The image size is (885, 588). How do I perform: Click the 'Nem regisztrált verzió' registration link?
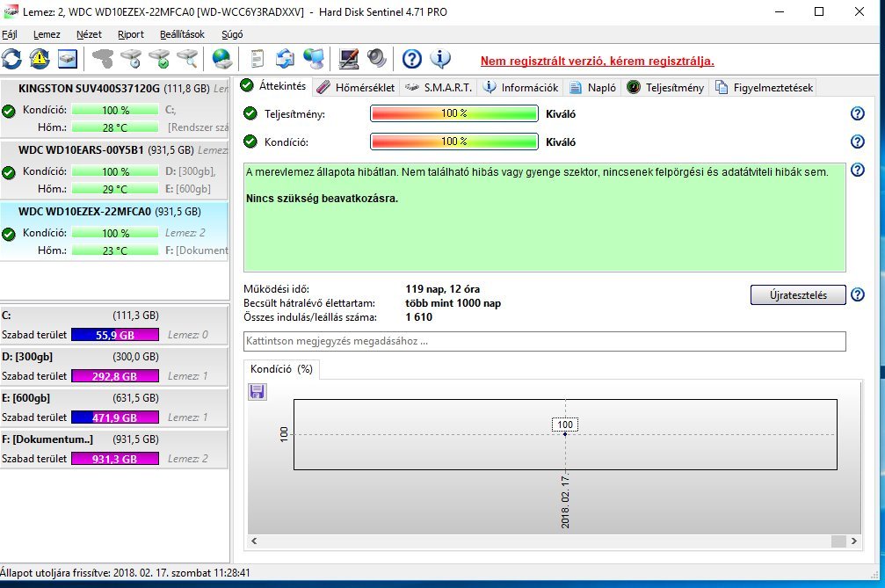point(597,61)
